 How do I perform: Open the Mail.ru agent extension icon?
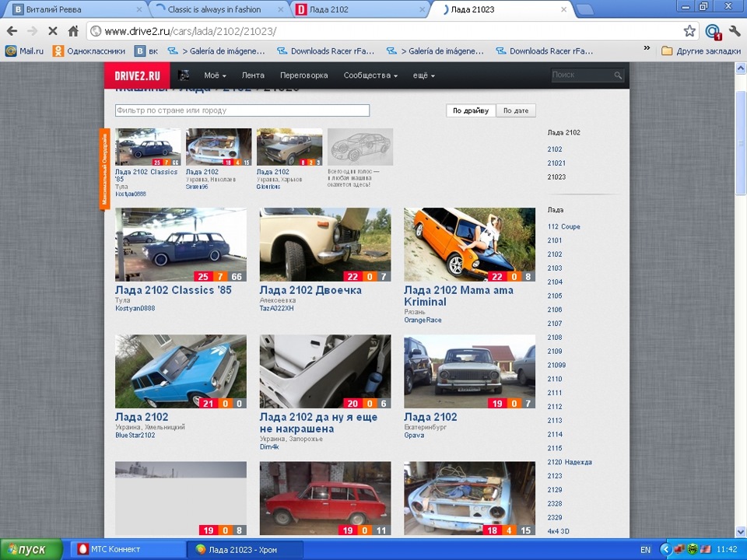(x=713, y=32)
